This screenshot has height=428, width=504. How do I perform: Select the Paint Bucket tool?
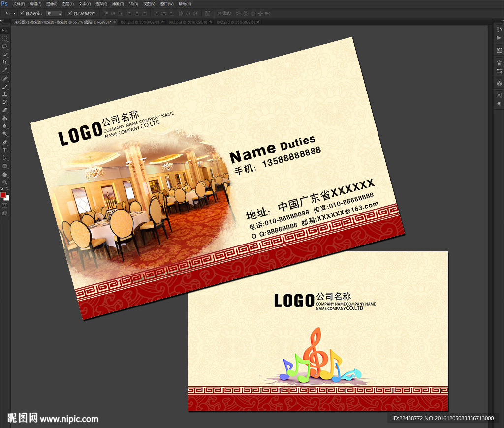5,118
